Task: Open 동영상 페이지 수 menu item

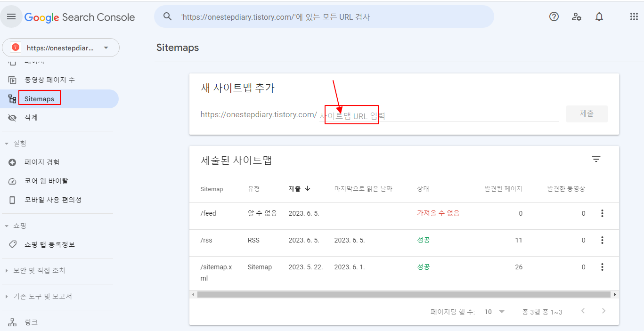Action: pyautogui.click(x=50, y=80)
